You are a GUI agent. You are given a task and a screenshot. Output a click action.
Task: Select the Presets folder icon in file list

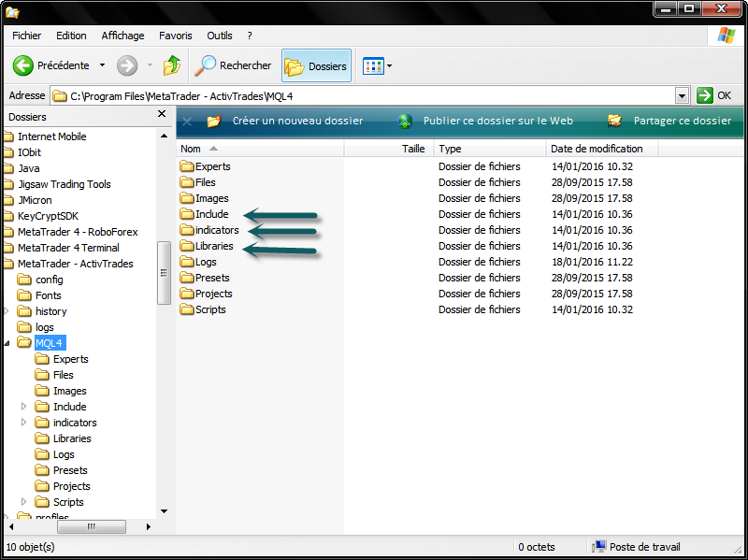[x=187, y=278]
